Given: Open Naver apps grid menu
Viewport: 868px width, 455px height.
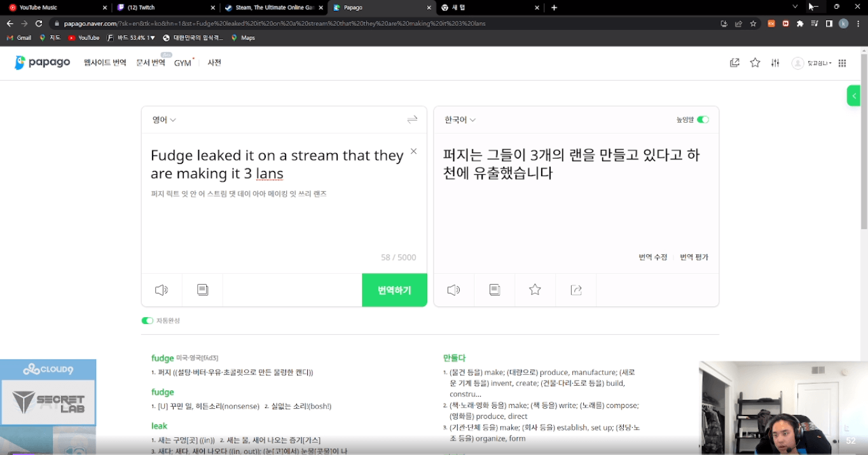Looking at the screenshot, I should (842, 63).
